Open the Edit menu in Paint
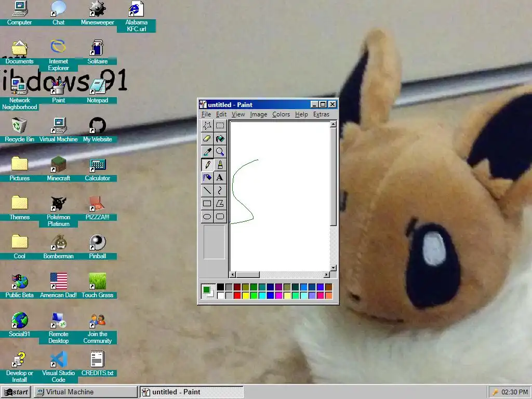The height and width of the screenshot is (399, 532). (221, 114)
